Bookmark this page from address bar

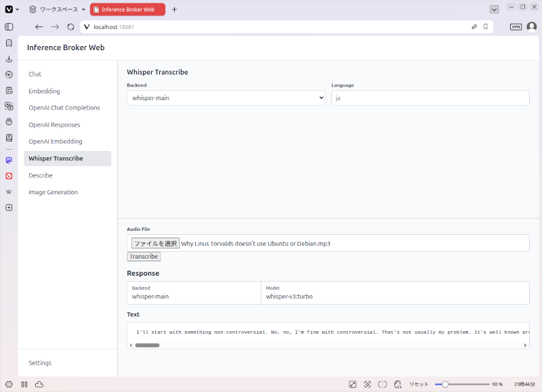(486, 27)
